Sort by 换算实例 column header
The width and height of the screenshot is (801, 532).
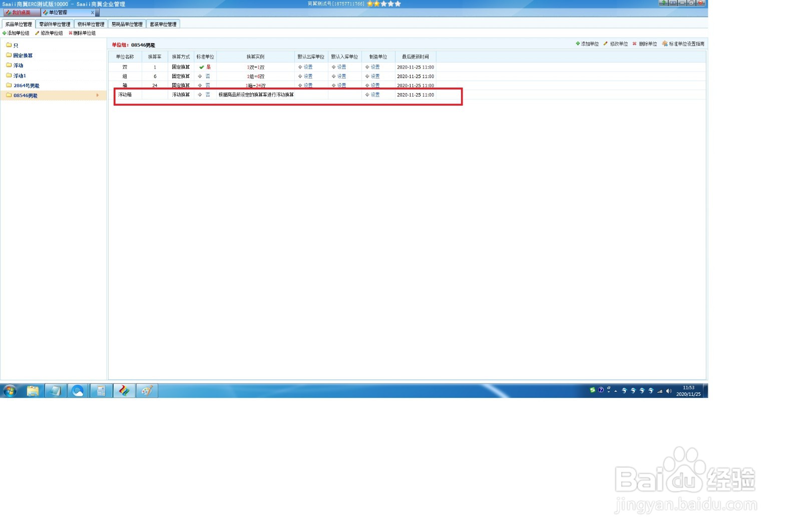pos(255,57)
